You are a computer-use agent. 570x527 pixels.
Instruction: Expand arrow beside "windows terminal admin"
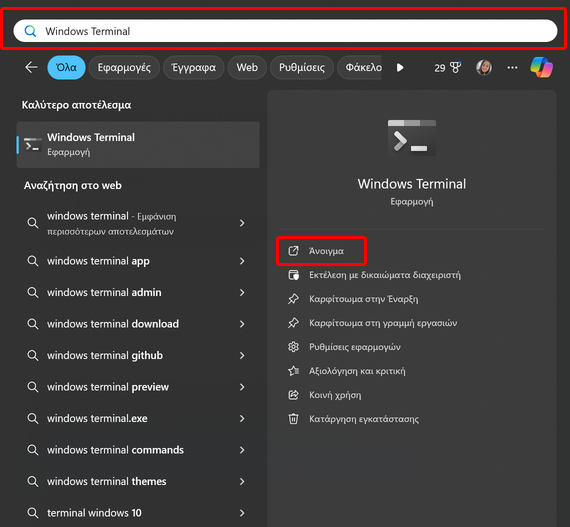click(x=242, y=293)
